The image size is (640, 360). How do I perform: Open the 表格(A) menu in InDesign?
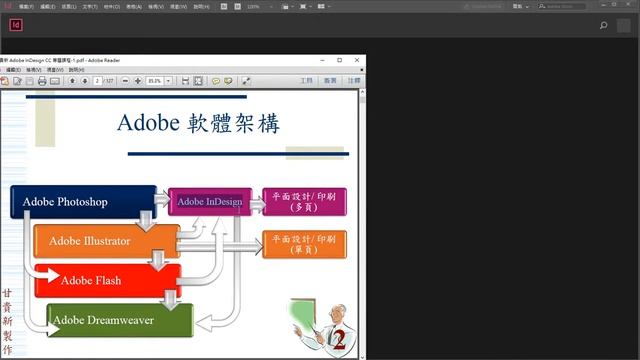coord(134,7)
